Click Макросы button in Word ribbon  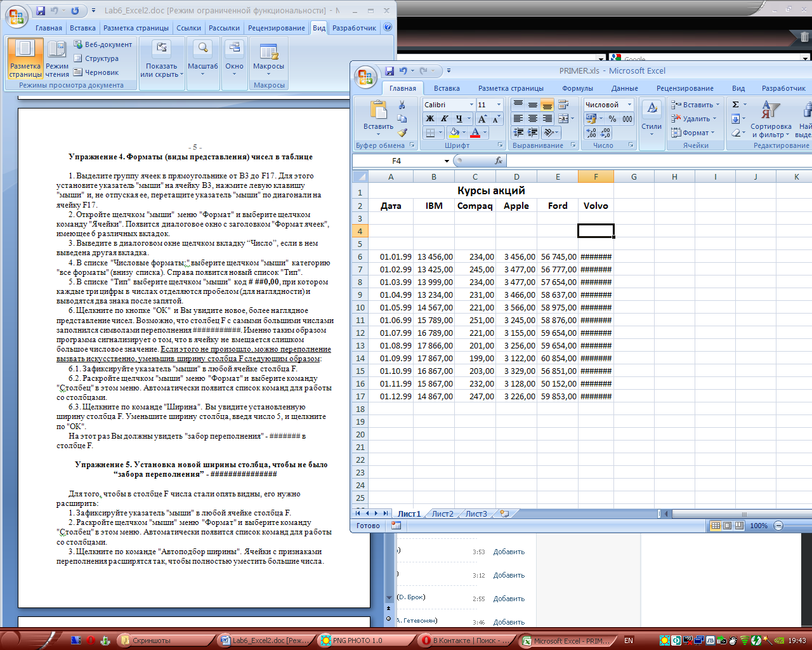pyautogui.click(x=269, y=58)
